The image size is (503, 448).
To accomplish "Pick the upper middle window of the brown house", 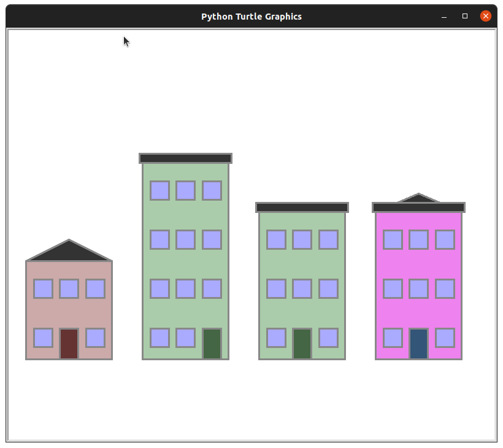I will [69, 288].
